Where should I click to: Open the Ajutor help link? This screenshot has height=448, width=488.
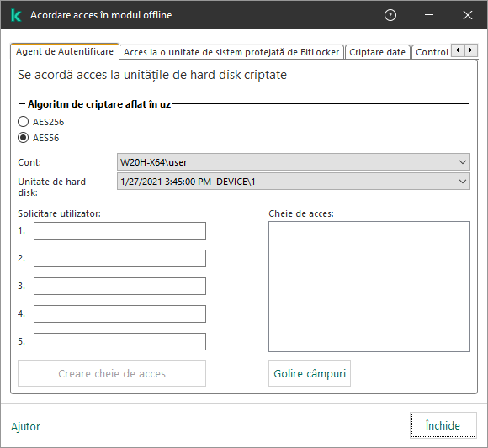26,426
